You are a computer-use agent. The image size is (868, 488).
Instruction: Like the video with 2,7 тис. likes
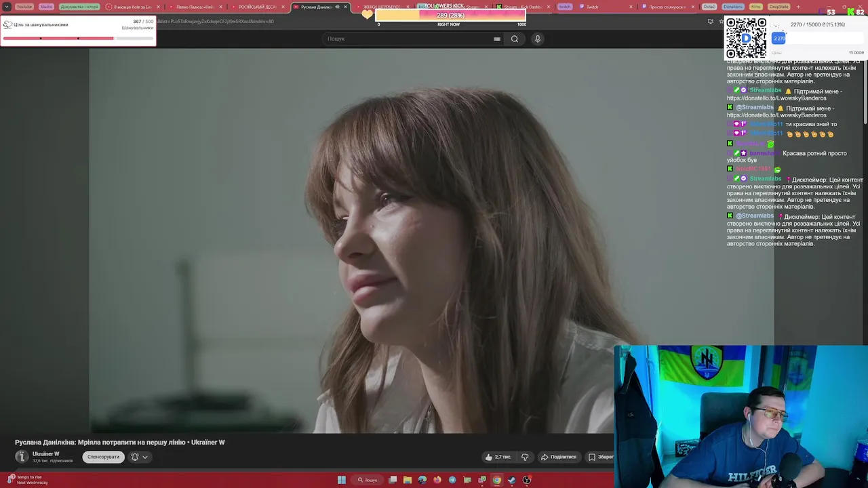pos(498,457)
